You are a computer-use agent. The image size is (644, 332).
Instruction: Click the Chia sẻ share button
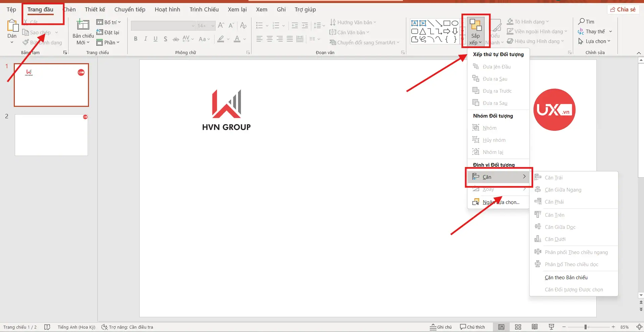click(623, 9)
